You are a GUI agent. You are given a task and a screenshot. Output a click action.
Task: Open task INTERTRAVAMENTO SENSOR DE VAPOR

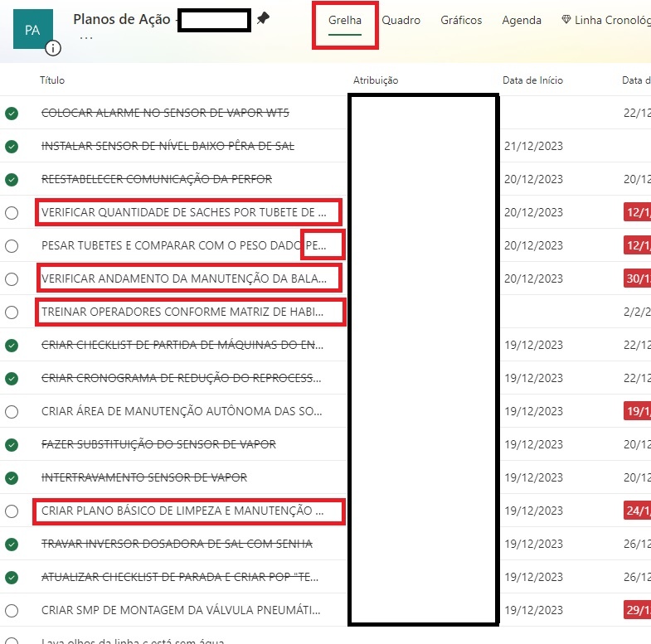pos(144,478)
